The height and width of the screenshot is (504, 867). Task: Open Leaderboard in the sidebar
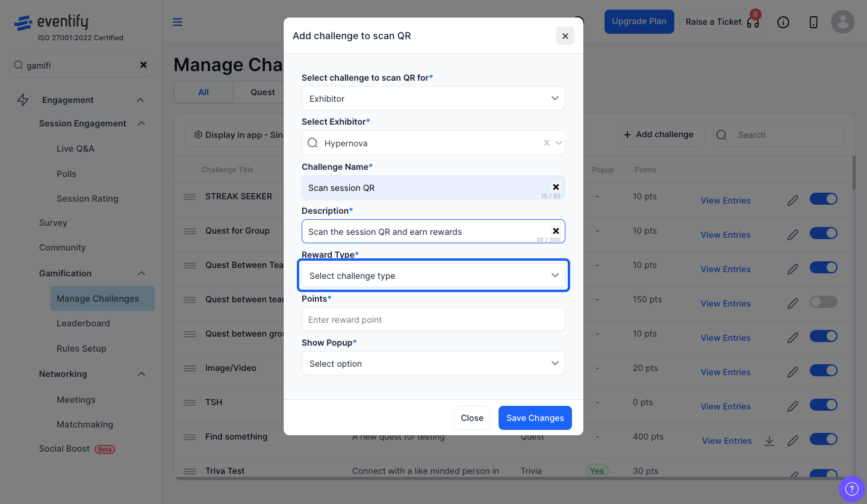point(83,323)
